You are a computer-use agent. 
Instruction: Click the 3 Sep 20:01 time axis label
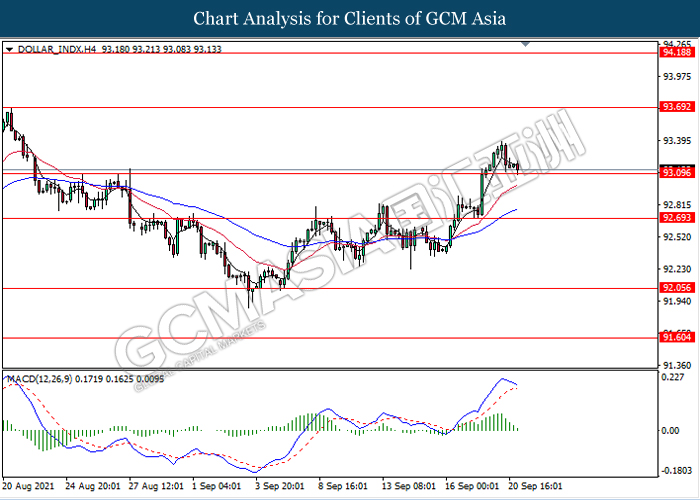click(x=279, y=486)
